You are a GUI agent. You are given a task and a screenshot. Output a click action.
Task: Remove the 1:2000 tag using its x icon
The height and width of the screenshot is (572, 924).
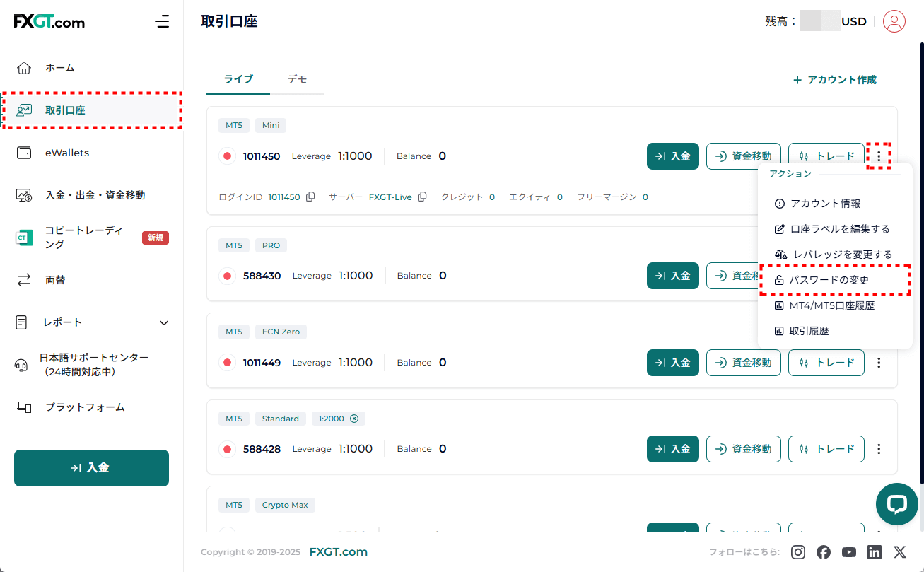pos(355,419)
